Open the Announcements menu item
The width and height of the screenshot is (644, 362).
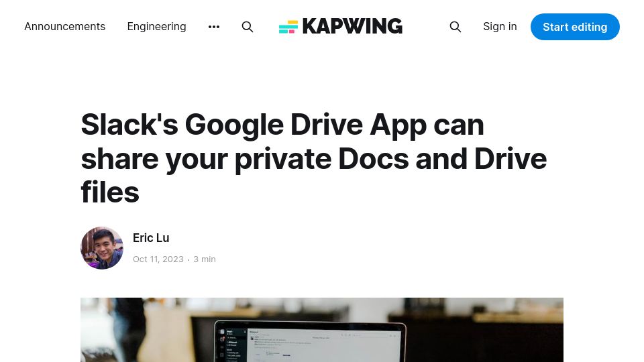tap(65, 27)
